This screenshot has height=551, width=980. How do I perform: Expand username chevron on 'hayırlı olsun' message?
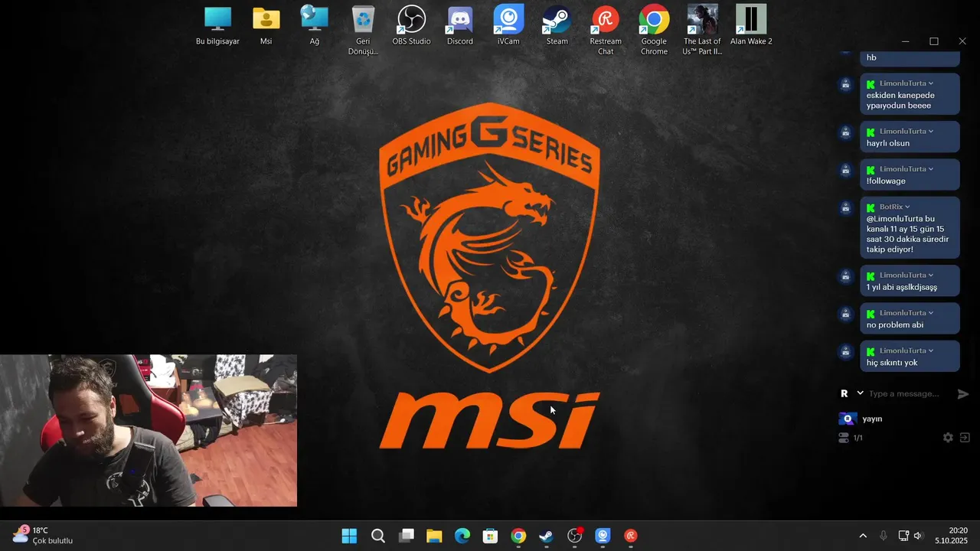[x=931, y=132]
